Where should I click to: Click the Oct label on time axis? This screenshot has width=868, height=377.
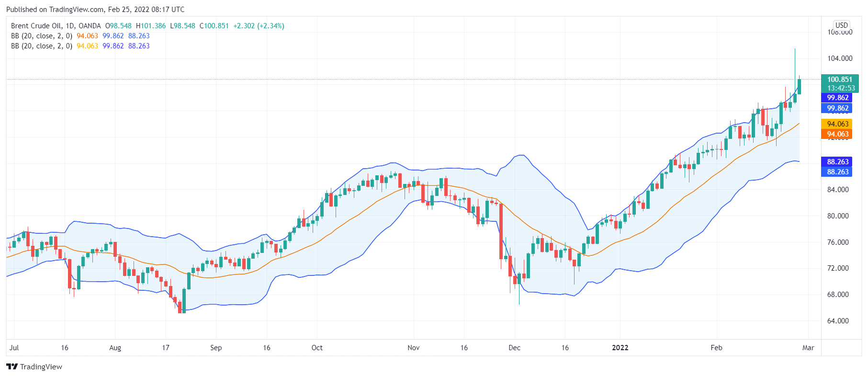pos(317,348)
